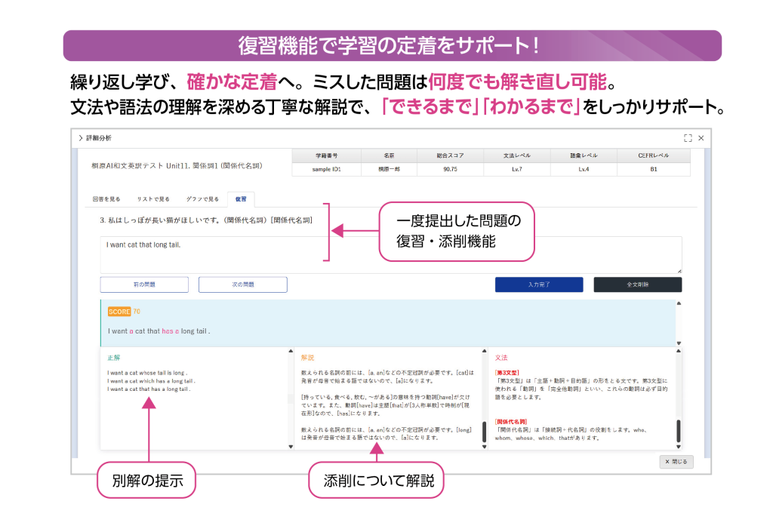Submit the answer with 入力完了
Image resolution: width=773 pixels, height=532 pixels.
pos(539,284)
